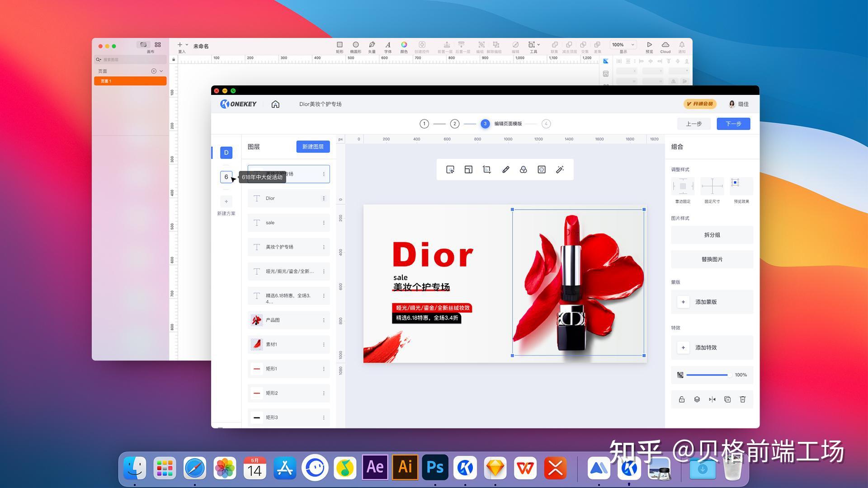Viewport: 868px width, 488px height.
Task: Click the 新建图层 new layer button
Action: pyautogui.click(x=313, y=147)
